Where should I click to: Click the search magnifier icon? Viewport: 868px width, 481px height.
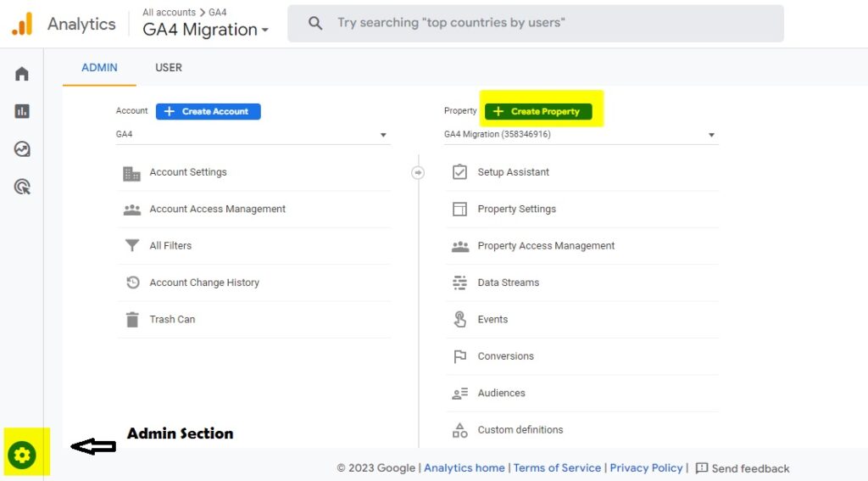(315, 23)
